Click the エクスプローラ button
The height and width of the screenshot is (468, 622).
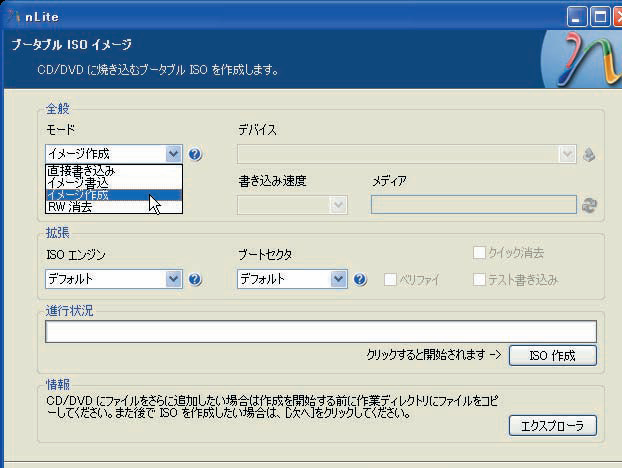[553, 426]
